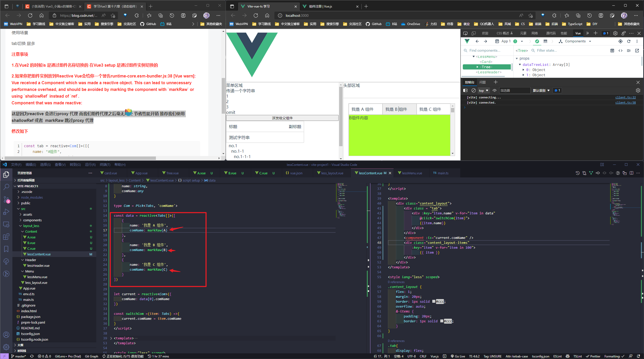Toggle the ESLint status item
This screenshot has width=644, height=359.
click(x=557, y=356)
